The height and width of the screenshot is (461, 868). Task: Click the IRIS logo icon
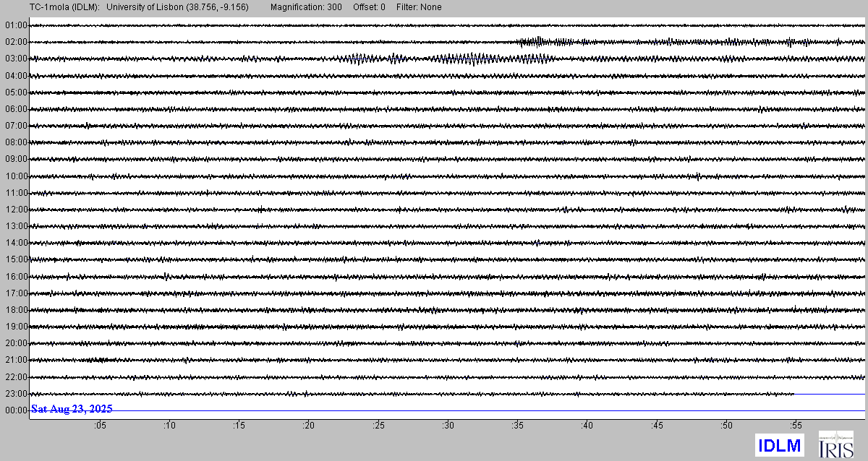coord(835,445)
